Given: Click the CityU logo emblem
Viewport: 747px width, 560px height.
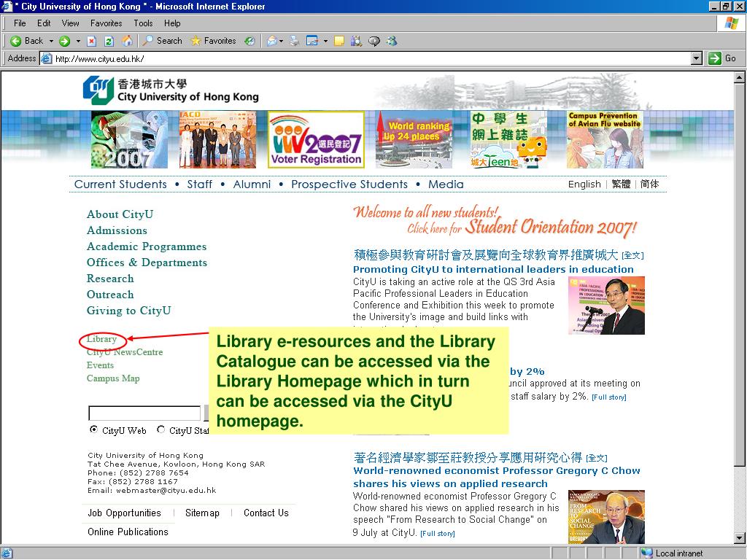Looking at the screenshot, I should click(98, 90).
